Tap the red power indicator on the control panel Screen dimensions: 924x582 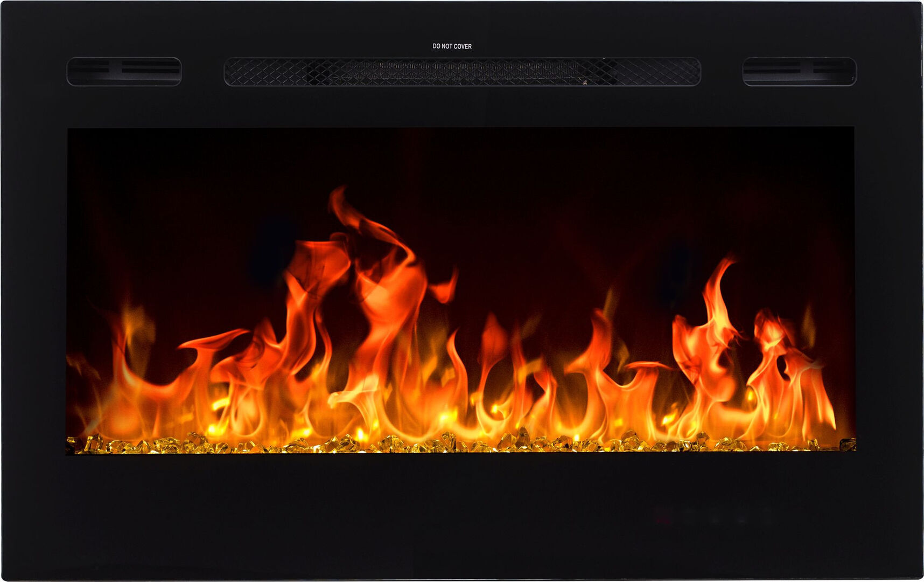click(663, 519)
